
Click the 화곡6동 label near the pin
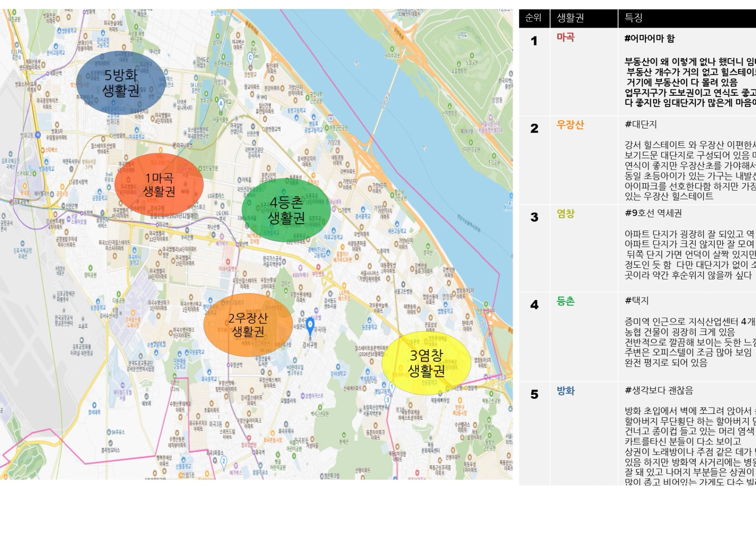coord(321,329)
